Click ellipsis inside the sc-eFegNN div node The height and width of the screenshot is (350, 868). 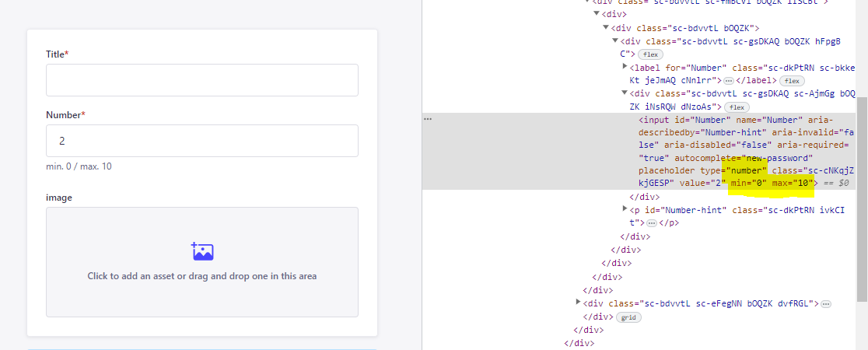[825, 303]
